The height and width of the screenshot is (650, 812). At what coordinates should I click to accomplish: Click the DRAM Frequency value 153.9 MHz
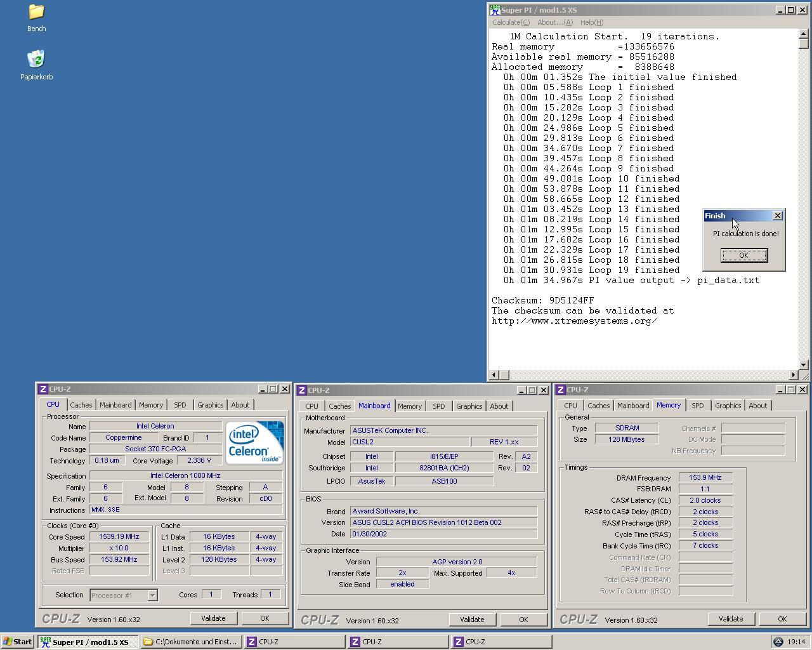[x=705, y=477]
